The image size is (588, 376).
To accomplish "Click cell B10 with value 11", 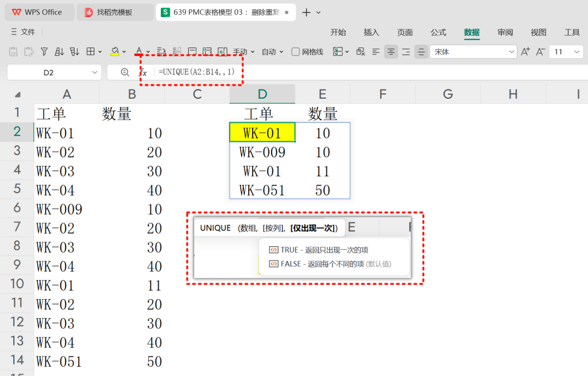I will click(x=132, y=285).
